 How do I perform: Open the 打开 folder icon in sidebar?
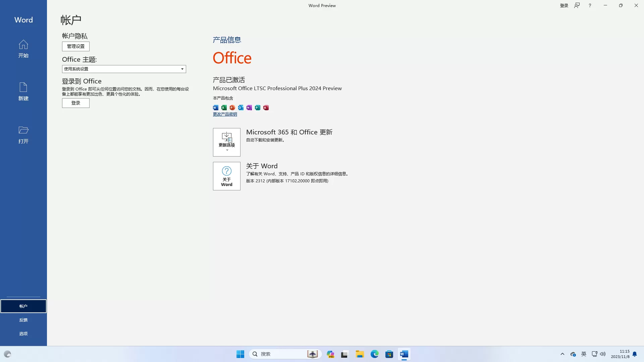click(23, 134)
